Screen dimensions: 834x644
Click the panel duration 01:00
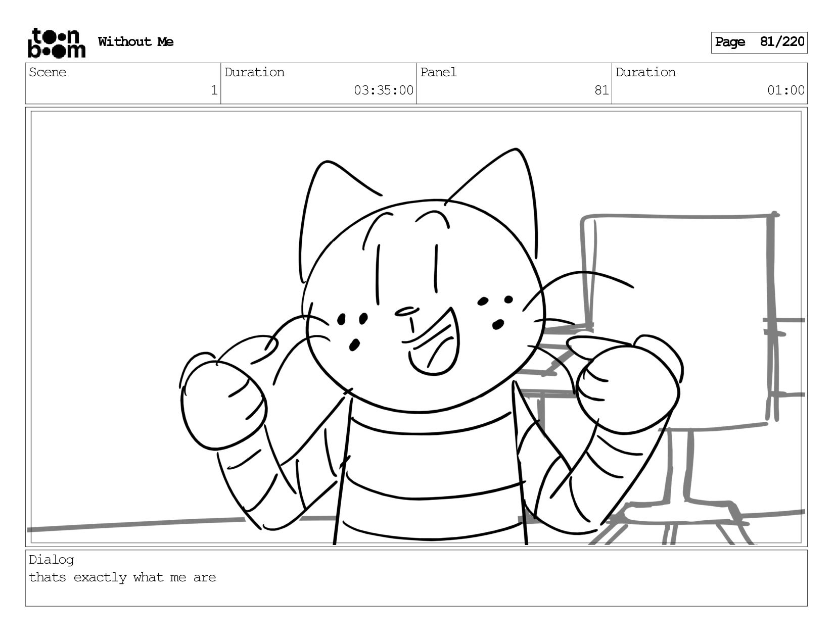[785, 90]
